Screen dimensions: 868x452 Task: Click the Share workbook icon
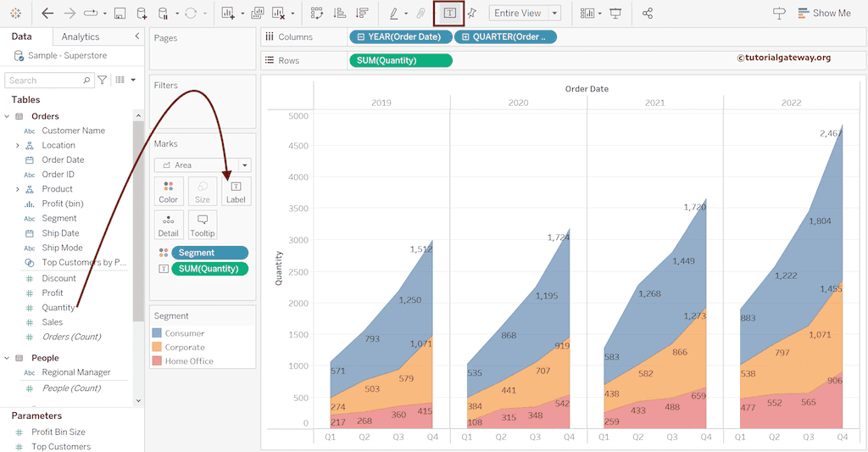click(648, 13)
